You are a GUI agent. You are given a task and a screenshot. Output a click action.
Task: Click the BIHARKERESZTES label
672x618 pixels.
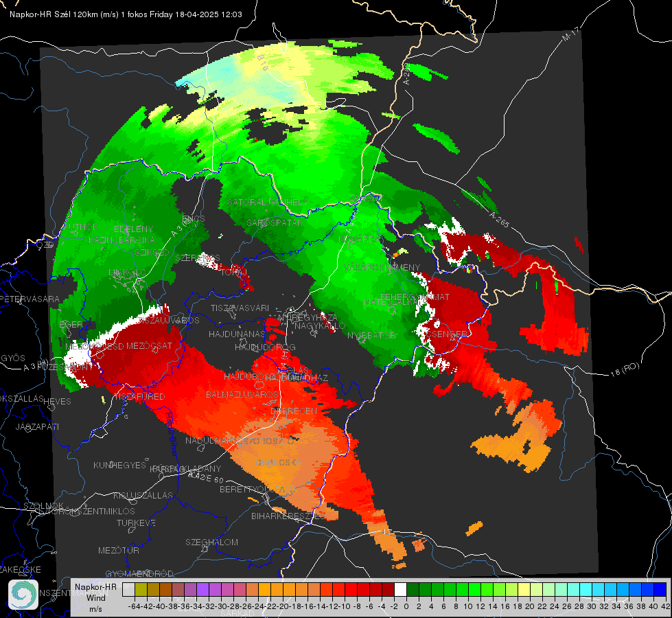click(x=288, y=516)
